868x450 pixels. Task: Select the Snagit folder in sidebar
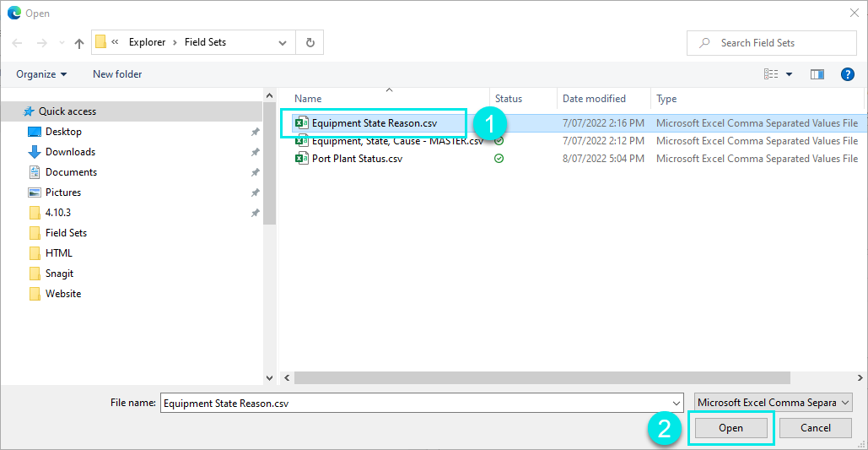(60, 274)
